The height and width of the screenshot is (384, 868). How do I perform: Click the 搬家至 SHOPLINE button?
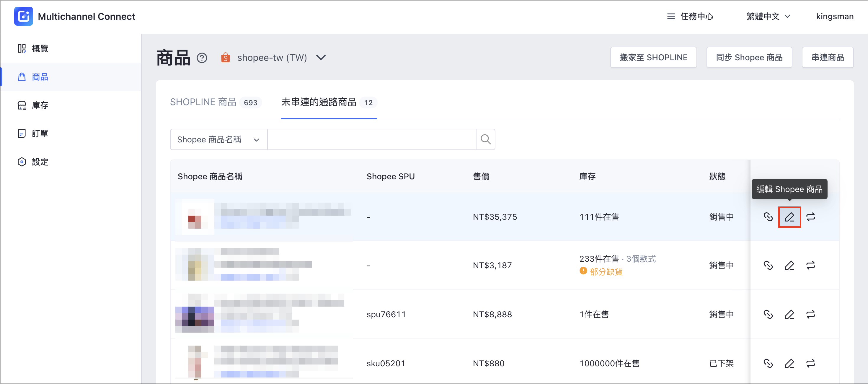click(x=653, y=57)
